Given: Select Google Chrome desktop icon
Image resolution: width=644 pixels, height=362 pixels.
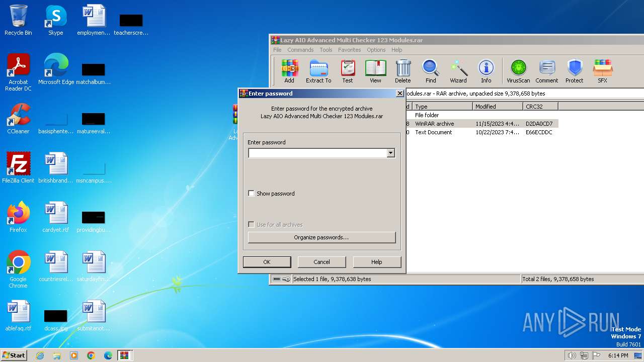Looking at the screenshot, I should click(18, 269).
